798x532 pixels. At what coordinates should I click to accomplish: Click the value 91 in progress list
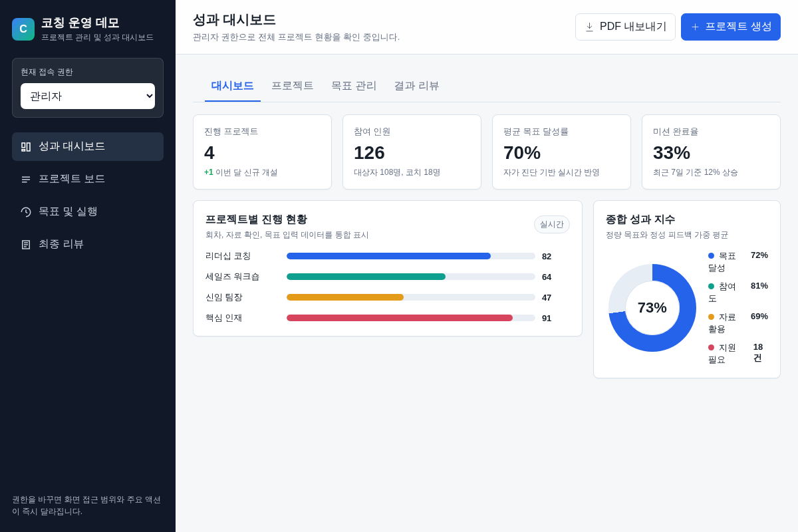click(x=547, y=318)
